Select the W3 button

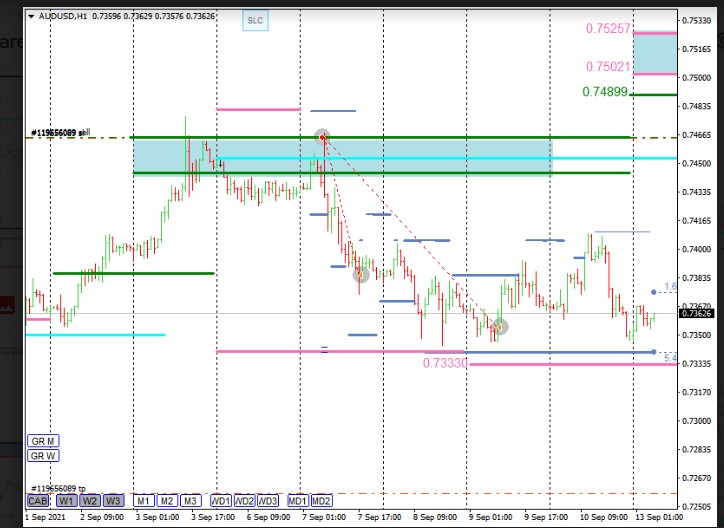tap(114, 500)
